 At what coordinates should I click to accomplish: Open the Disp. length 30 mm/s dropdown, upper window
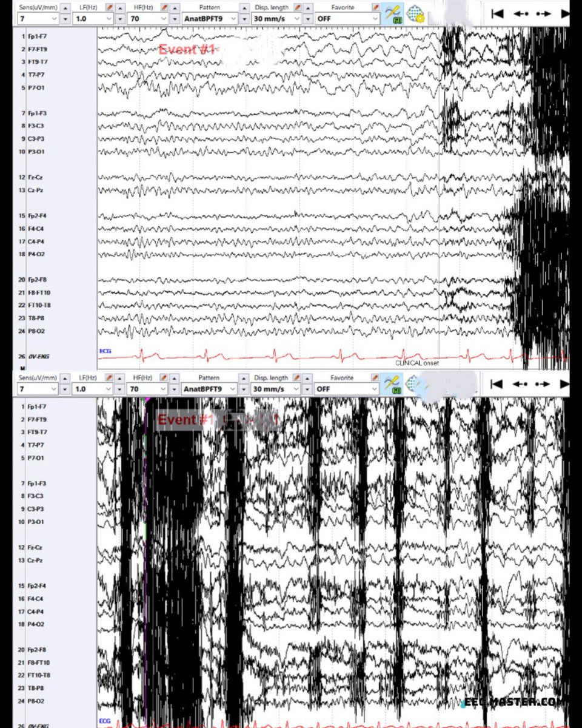276,18
